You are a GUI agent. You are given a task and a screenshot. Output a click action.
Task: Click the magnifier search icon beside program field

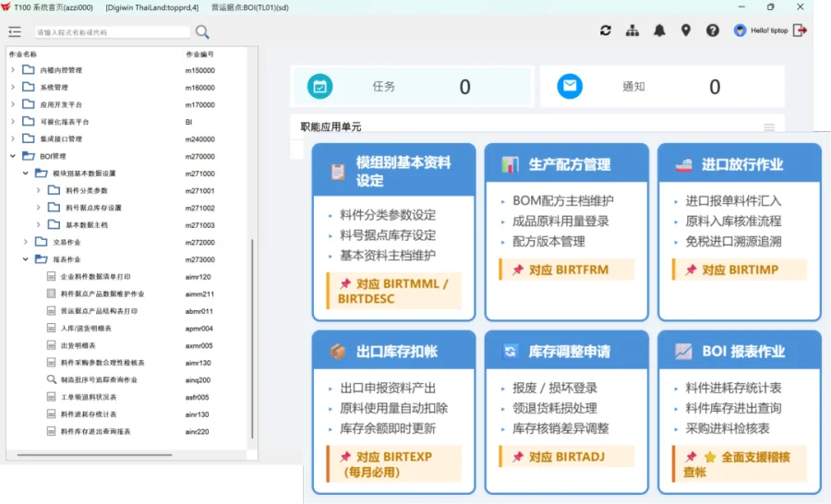tap(202, 31)
